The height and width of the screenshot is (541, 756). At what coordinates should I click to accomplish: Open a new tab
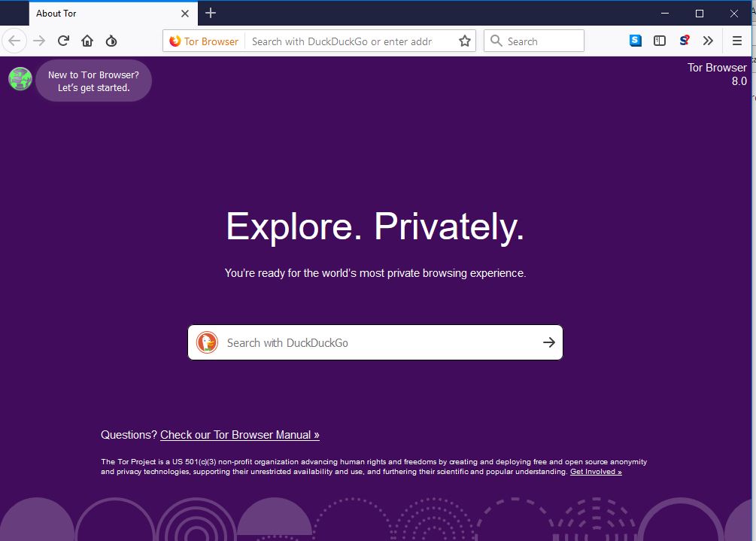click(x=211, y=13)
